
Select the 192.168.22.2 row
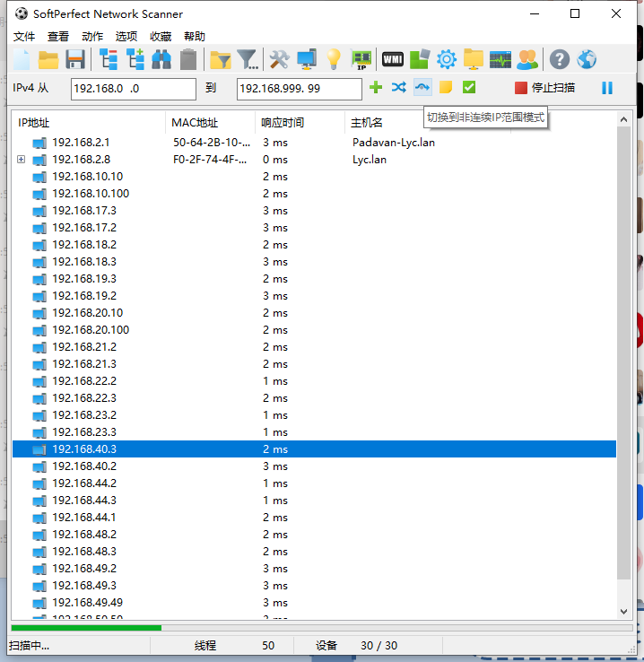tap(314, 381)
